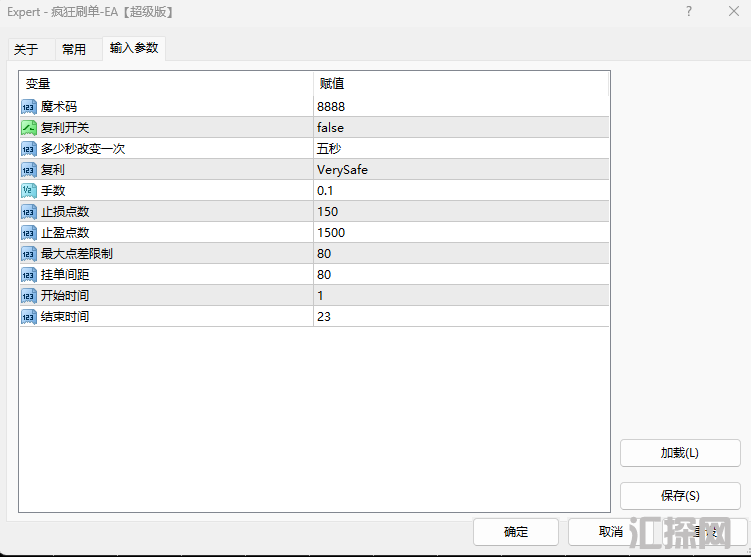Click the icon beside 挂单间距

[x=28, y=275]
